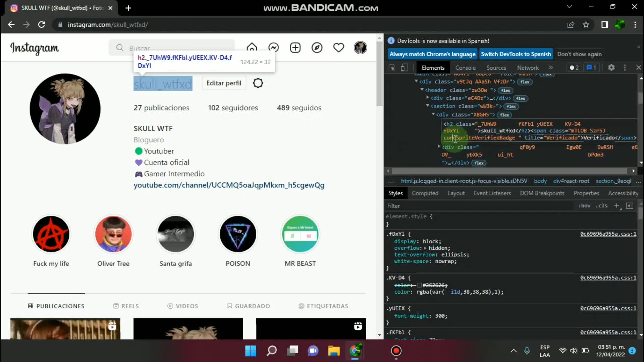
Task: Close the SKULL WTF browser tab
Action: (x=110, y=8)
